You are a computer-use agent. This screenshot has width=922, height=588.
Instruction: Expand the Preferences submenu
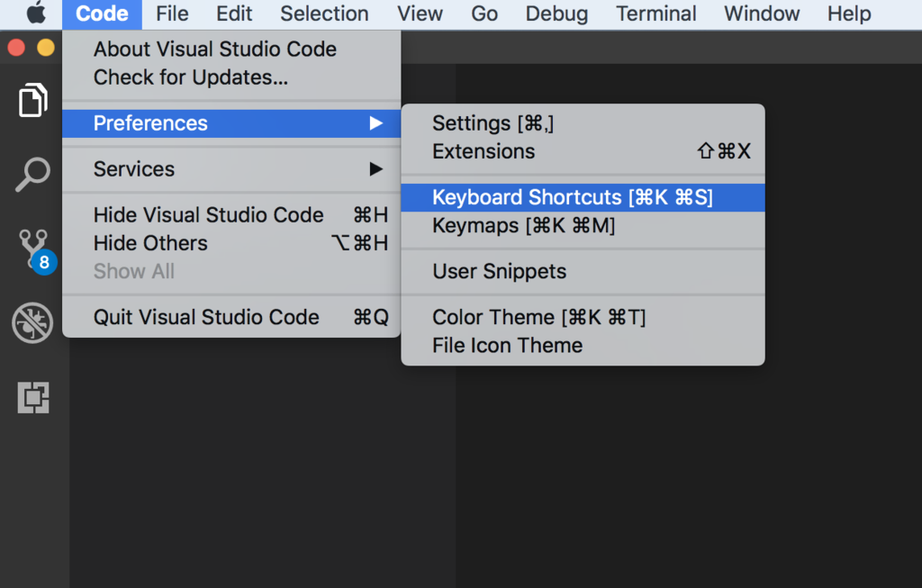231,123
